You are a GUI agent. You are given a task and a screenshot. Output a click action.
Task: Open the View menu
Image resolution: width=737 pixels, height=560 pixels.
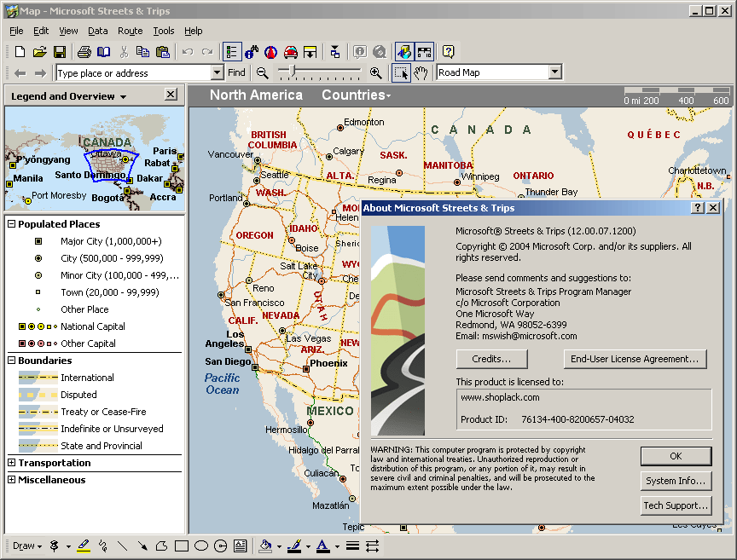pyautogui.click(x=68, y=31)
